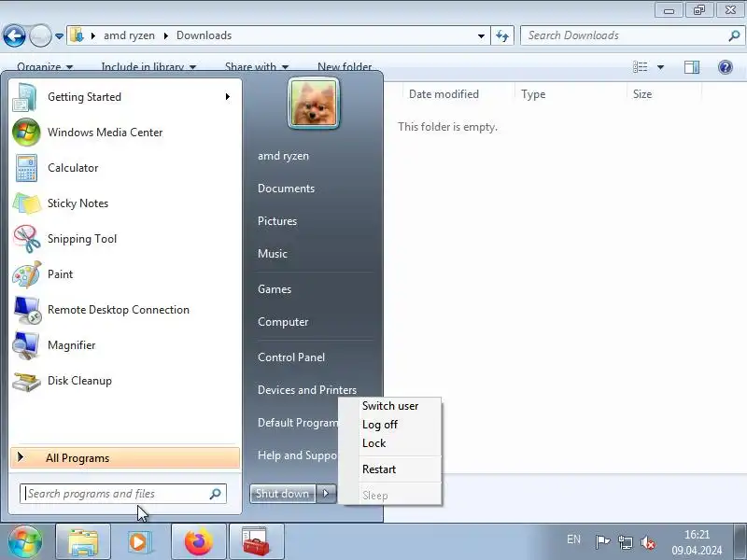Click the search magnifier in Search Downloads
Image resolution: width=747 pixels, height=560 pixels.
734,35
